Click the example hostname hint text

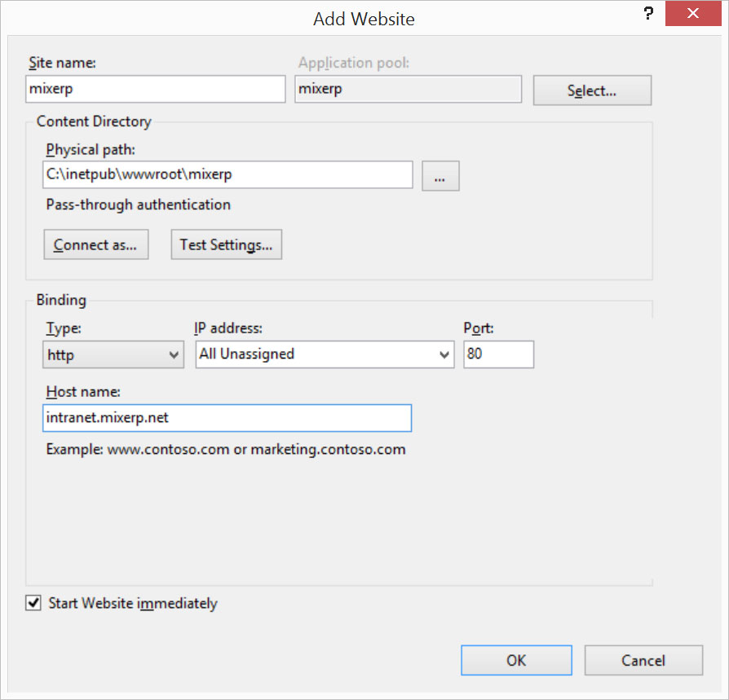(226, 450)
